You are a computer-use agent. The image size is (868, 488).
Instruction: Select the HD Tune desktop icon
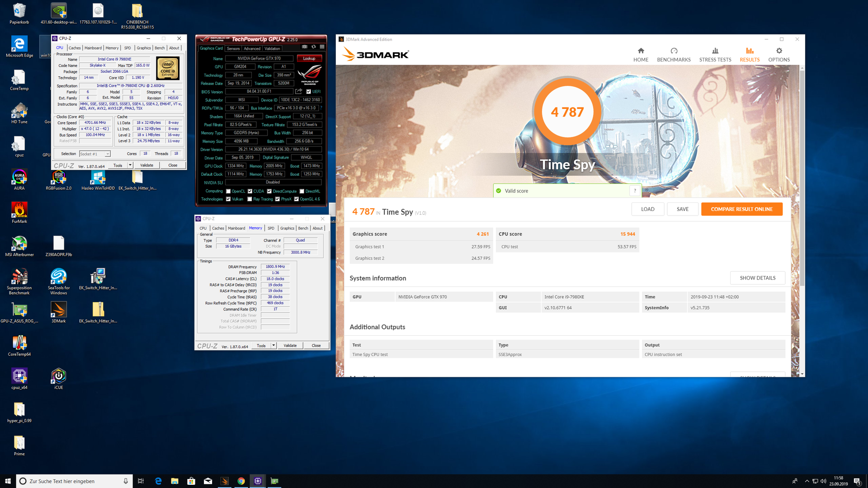[19, 113]
